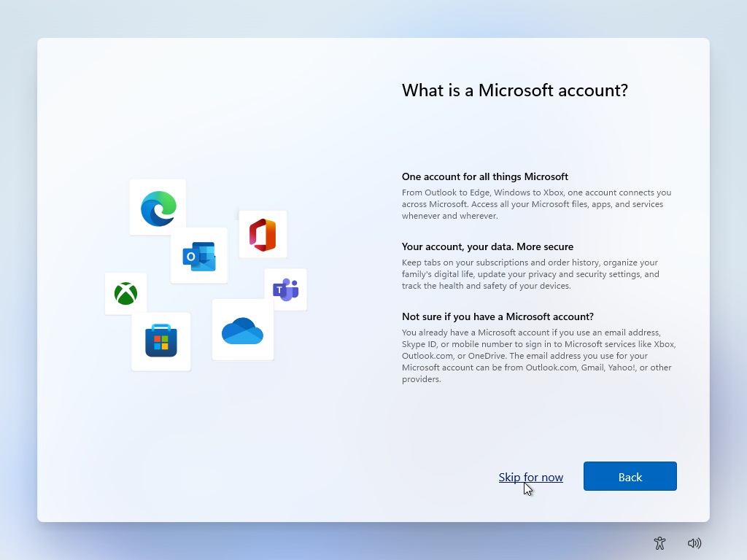Click the Microsoft Teams icon tile
This screenshot has height=560, width=747.
(x=285, y=289)
